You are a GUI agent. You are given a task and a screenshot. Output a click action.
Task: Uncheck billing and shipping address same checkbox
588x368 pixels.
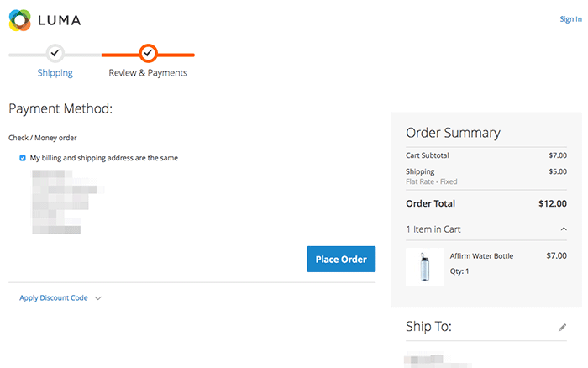23,158
